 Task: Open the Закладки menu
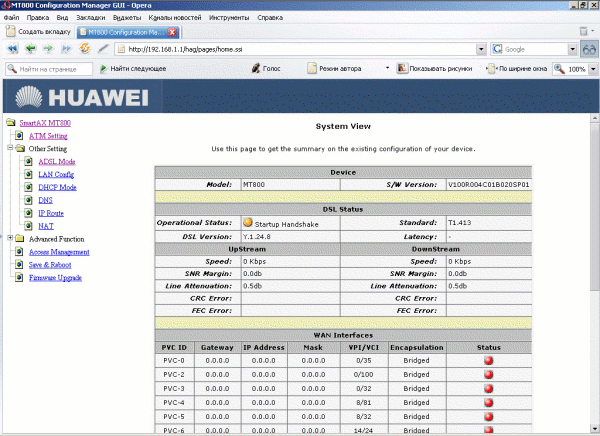click(91, 18)
